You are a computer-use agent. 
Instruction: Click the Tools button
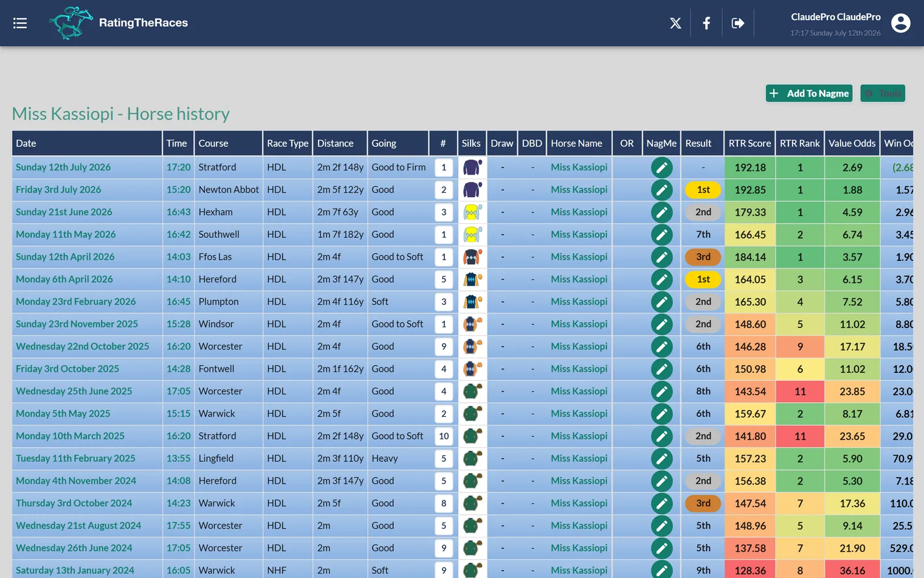tap(883, 93)
